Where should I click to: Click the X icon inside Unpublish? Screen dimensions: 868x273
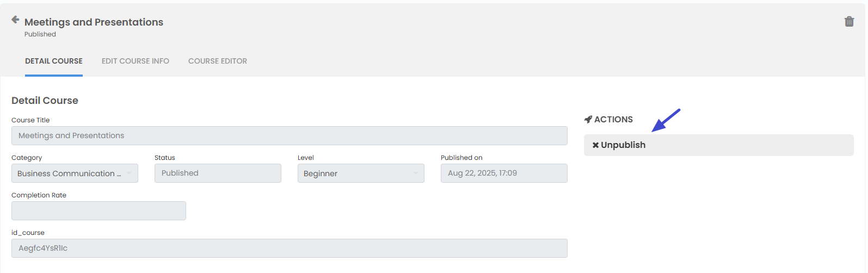(x=595, y=145)
